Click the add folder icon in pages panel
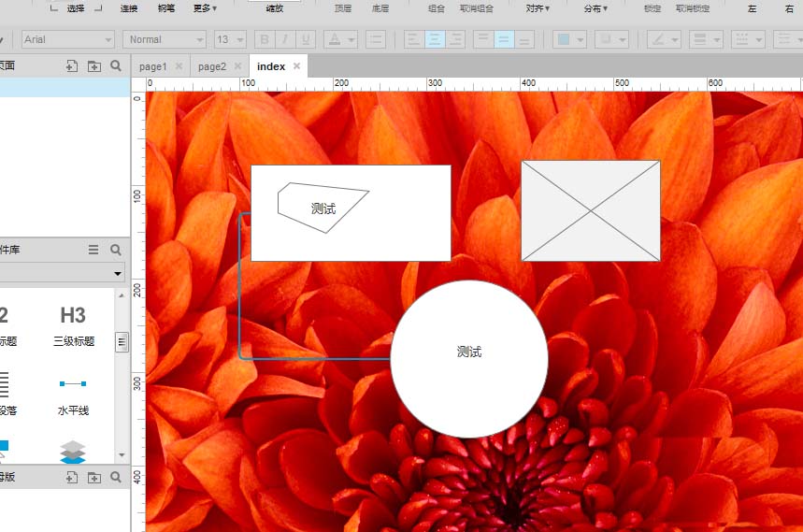This screenshot has width=803, height=532. pyautogui.click(x=93, y=66)
